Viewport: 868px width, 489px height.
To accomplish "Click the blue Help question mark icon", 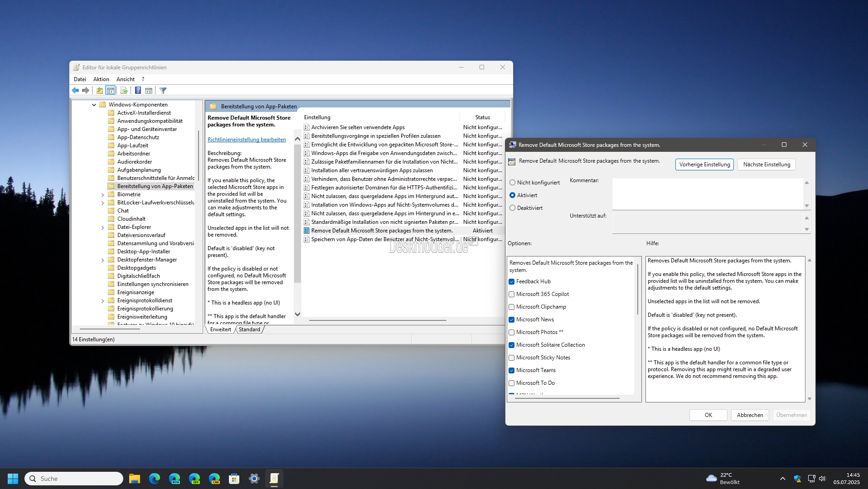I will 138,91.
